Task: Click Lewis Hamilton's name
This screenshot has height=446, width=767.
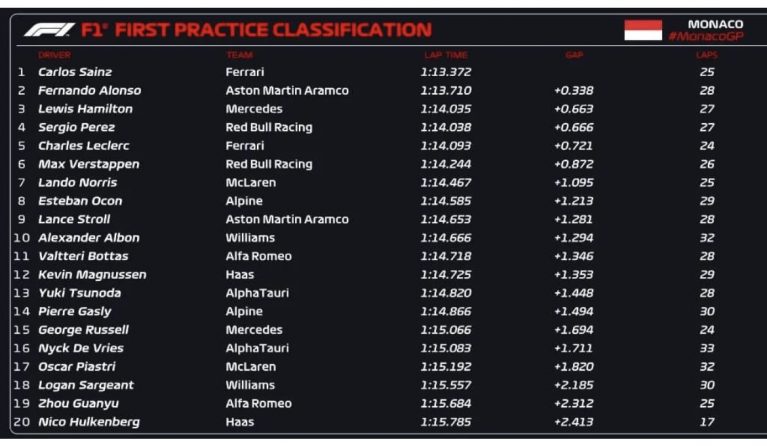Action: pos(85,109)
